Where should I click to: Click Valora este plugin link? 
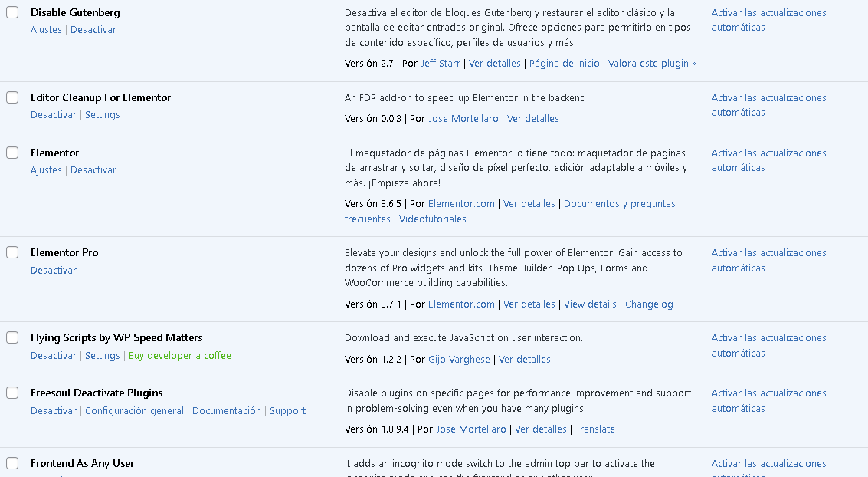[652, 64]
